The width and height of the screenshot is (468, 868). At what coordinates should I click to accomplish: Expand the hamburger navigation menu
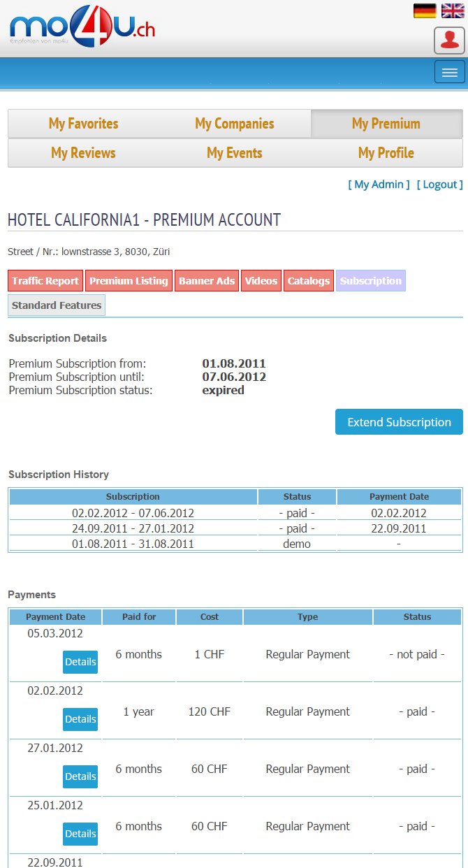(449, 72)
